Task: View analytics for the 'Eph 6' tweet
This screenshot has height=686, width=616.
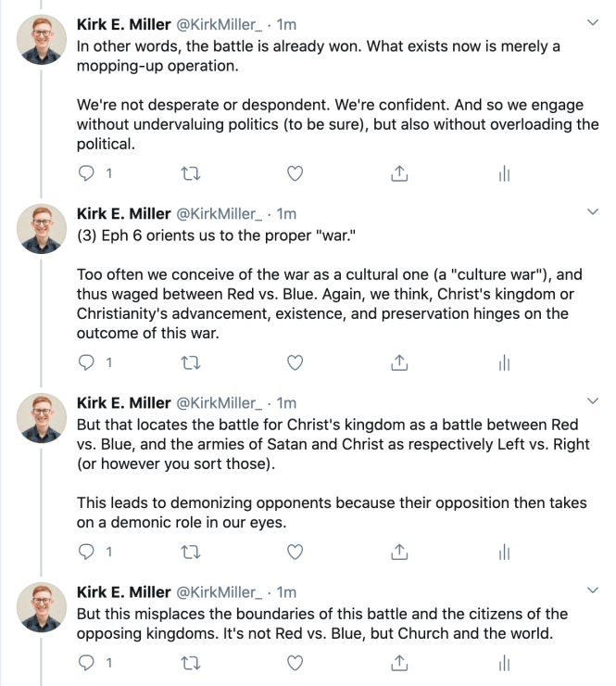Action: (x=505, y=362)
